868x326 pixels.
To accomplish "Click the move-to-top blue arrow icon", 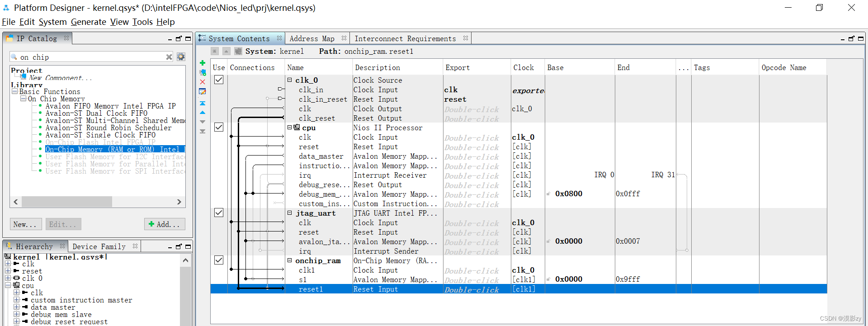I will pos(203,104).
